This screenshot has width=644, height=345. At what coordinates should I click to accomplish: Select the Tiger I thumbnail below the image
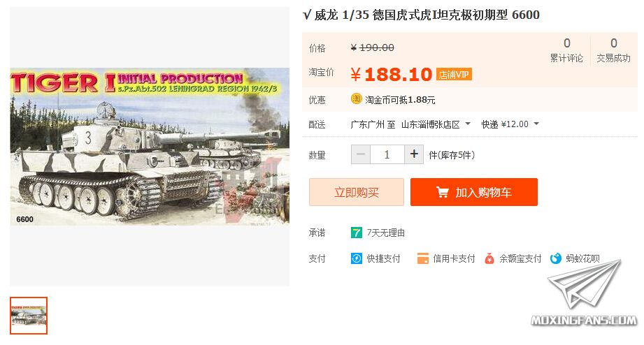coord(29,316)
